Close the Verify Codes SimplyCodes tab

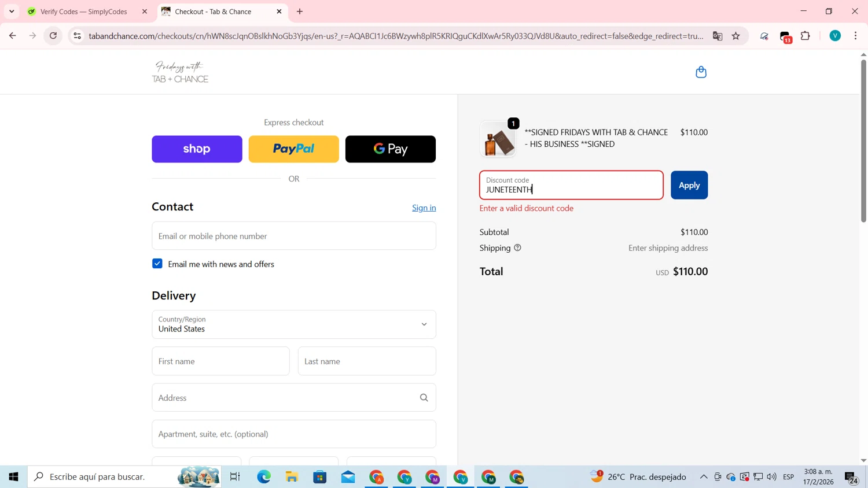click(145, 12)
